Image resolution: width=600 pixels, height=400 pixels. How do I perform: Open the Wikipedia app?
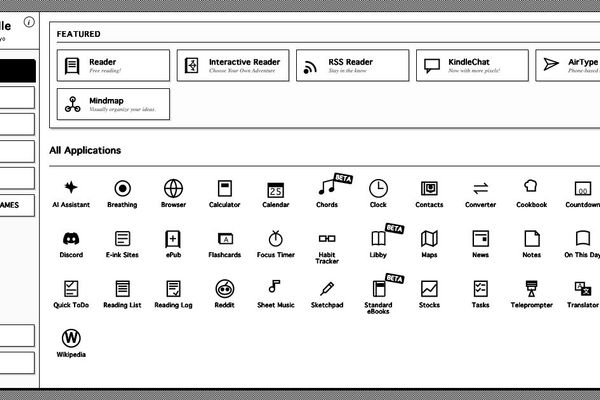click(x=71, y=344)
